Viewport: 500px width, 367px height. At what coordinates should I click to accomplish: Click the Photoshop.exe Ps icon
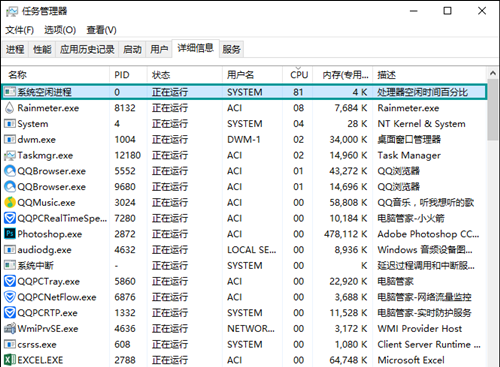(10, 234)
